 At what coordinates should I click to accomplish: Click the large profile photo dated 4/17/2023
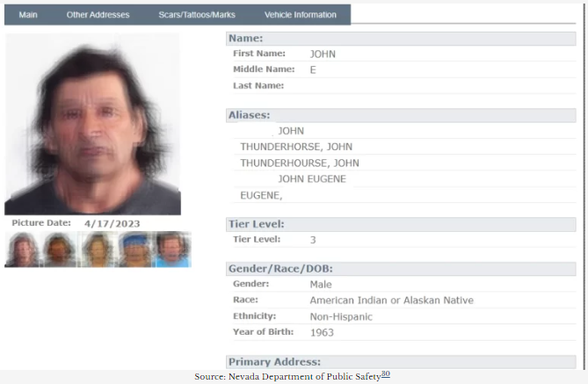coord(92,124)
